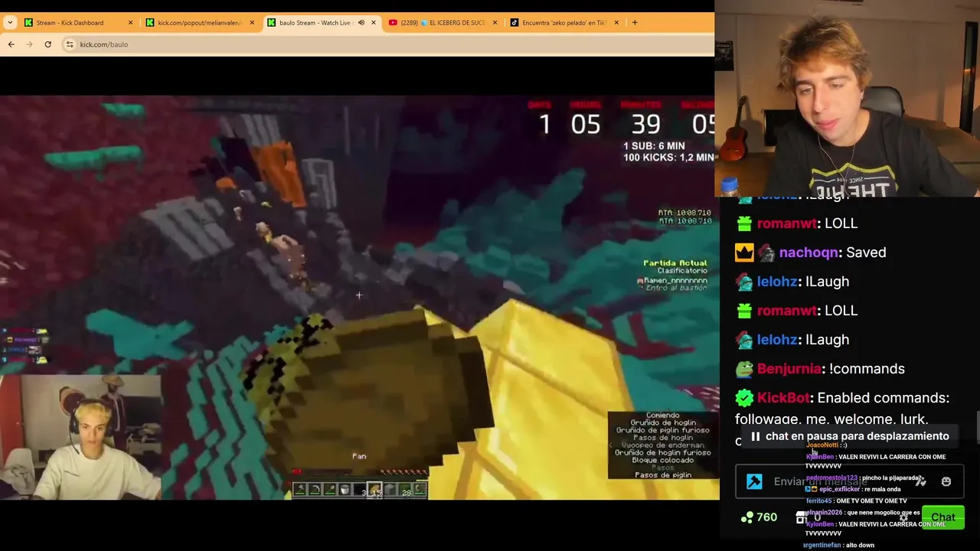Click Benjurnia's frog badge icon
Image resolution: width=980 pixels, height=551 pixels.
pyautogui.click(x=744, y=369)
